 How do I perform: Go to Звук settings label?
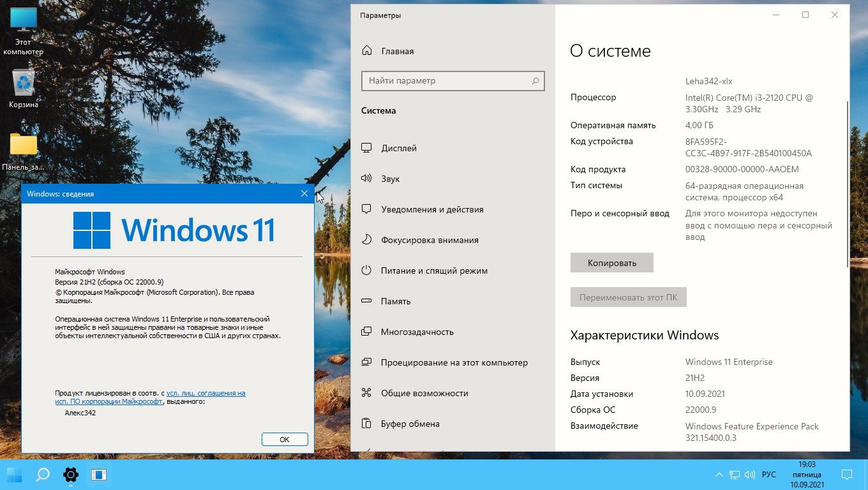click(391, 179)
